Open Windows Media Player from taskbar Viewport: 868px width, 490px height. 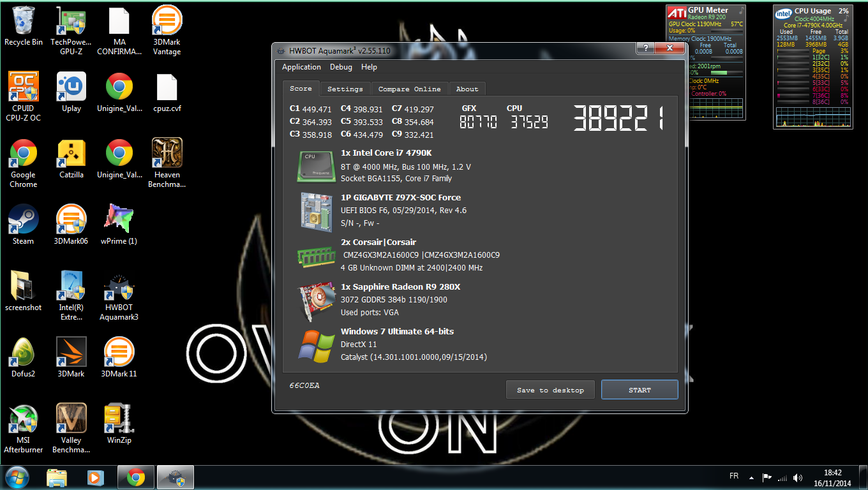click(x=96, y=477)
